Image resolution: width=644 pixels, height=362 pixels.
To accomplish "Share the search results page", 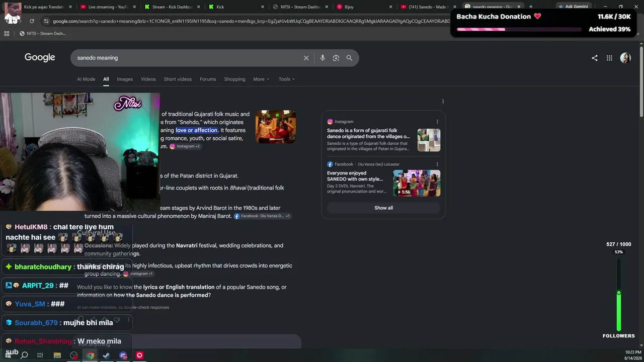I will pyautogui.click(x=595, y=58).
